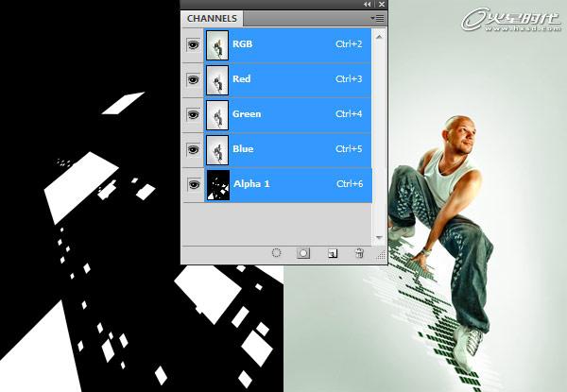Viewport: 567px width, 392px height.
Task: Toggle Green channel visibility eye
Action: pos(193,114)
